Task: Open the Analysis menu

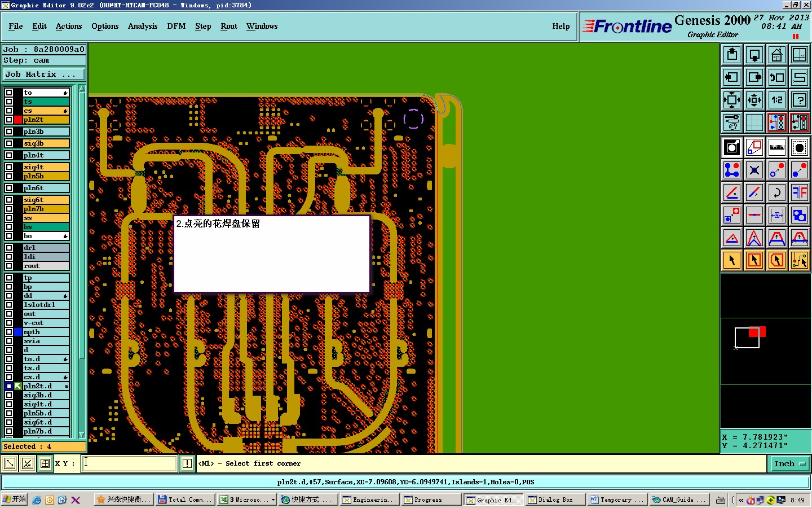Action: click(x=143, y=26)
